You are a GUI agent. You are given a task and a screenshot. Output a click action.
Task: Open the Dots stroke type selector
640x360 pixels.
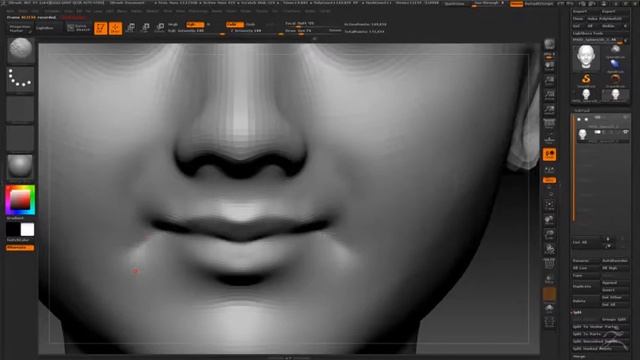[20, 79]
